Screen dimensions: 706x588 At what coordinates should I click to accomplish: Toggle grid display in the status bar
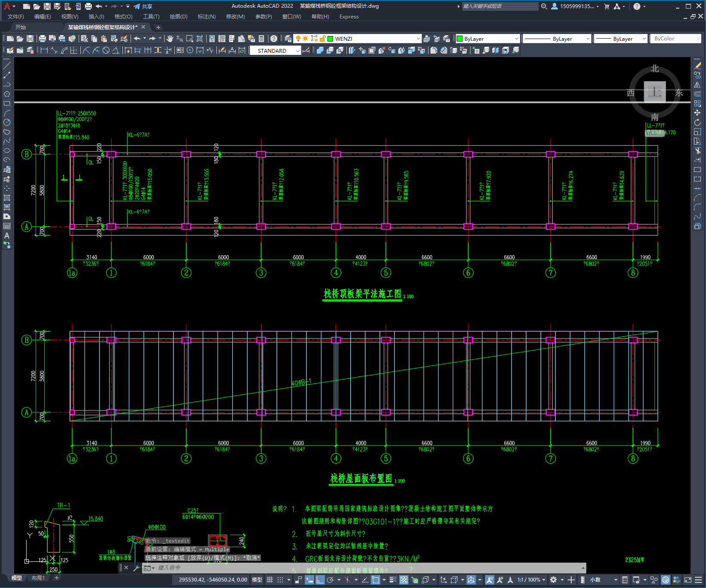[270, 580]
